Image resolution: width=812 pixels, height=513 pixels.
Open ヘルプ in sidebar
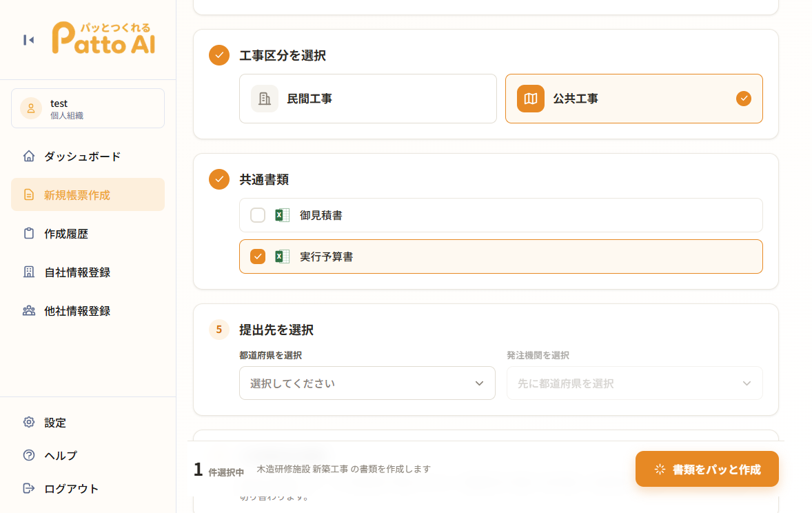pyautogui.click(x=88, y=455)
